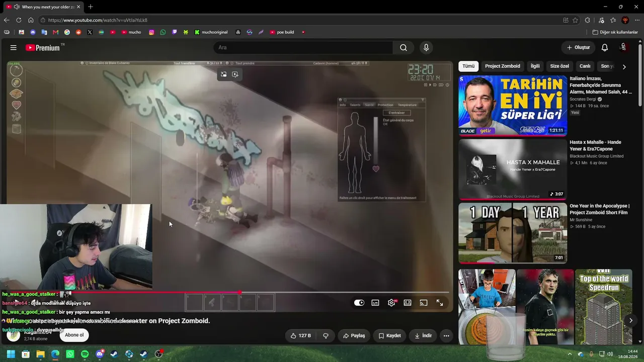Screen dimensions: 644x362
Task: Open Spotify from the taskbar
Action: click(x=85, y=354)
